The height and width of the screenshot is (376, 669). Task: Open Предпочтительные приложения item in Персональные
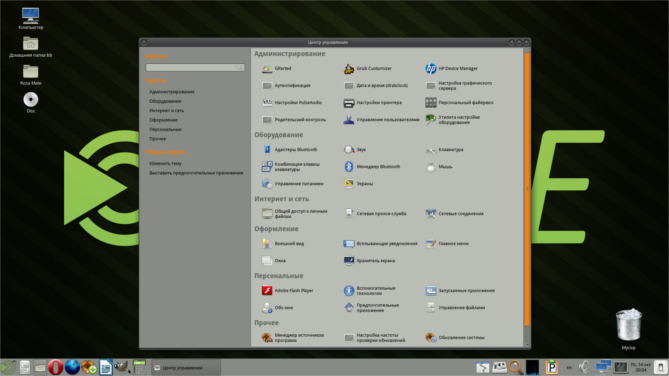tap(371, 307)
